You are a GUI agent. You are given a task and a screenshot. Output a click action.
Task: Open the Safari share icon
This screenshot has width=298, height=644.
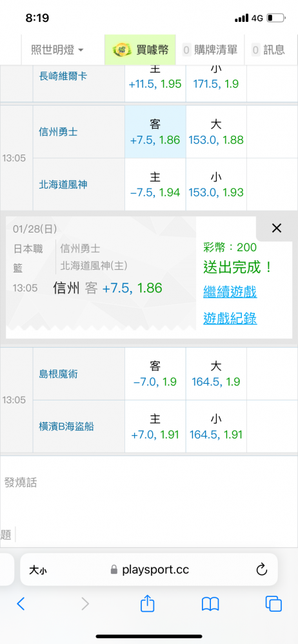tap(147, 603)
